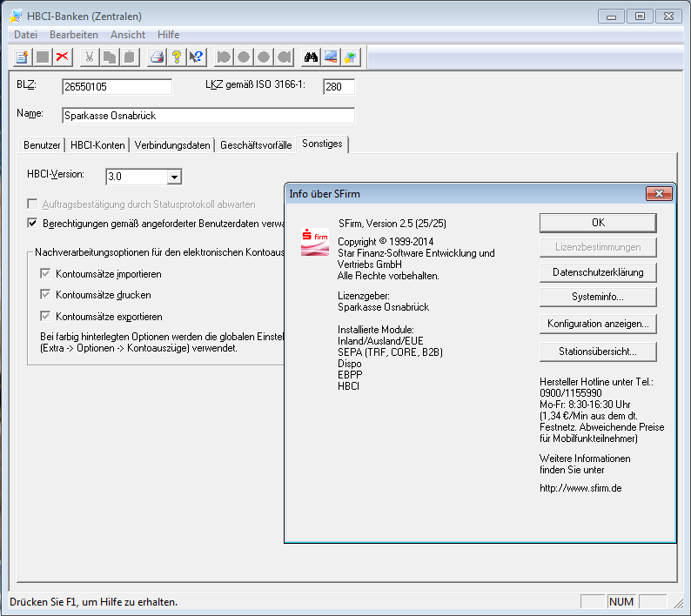Switch to the Verbindungsdaten tab
Image resolution: width=691 pixels, height=616 pixels.
[172, 145]
